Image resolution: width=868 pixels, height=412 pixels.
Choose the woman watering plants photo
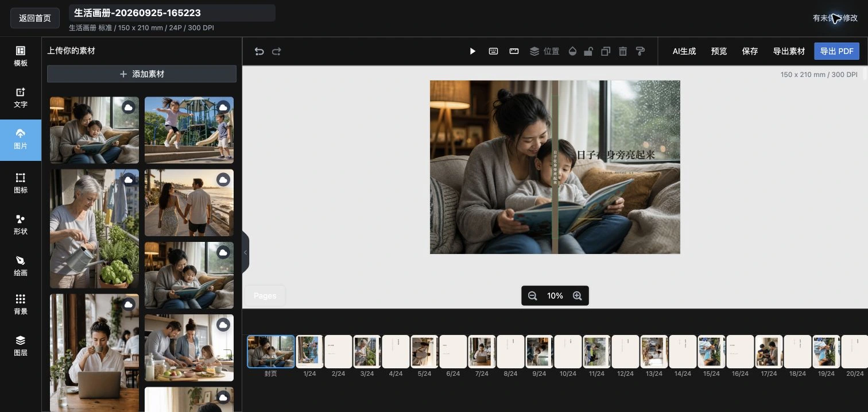pos(94,228)
